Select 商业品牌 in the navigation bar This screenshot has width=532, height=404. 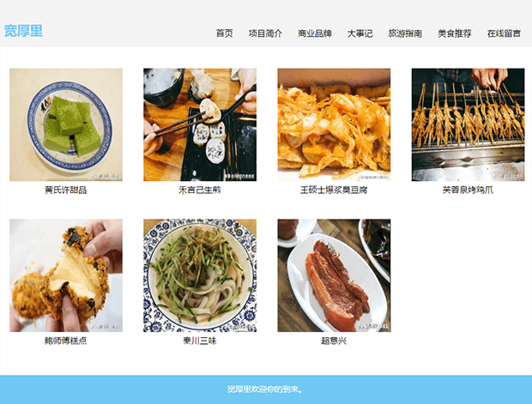pyautogui.click(x=315, y=33)
